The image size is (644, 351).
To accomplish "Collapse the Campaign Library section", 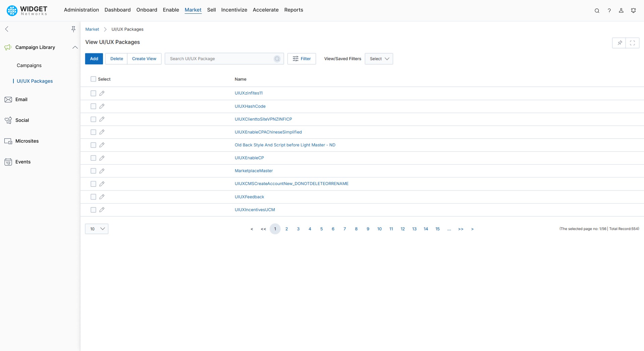I will (x=74, y=47).
